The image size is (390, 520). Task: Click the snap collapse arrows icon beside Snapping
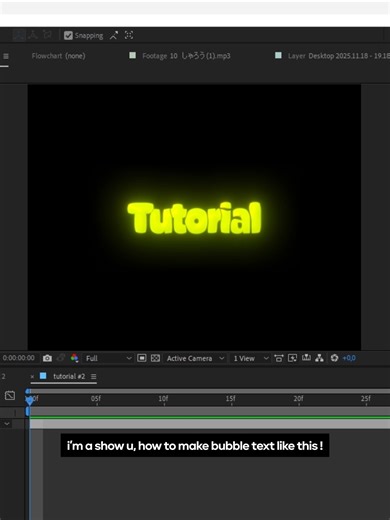[x=114, y=35]
